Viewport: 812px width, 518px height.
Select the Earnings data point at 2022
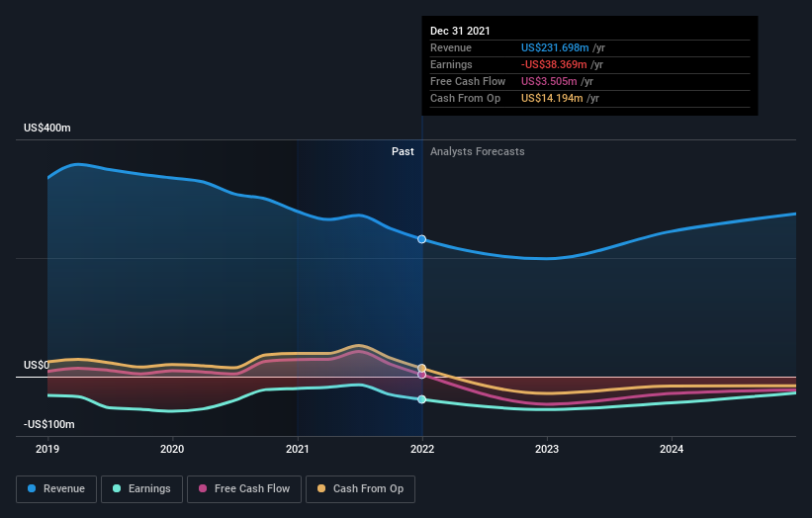point(422,399)
